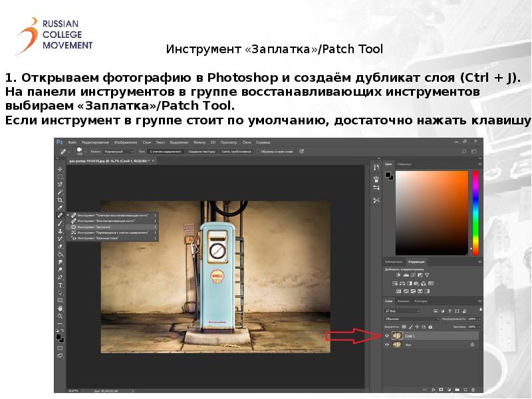
Task: Click the Brightness/Contrast adjustment icon
Action: [398, 275]
